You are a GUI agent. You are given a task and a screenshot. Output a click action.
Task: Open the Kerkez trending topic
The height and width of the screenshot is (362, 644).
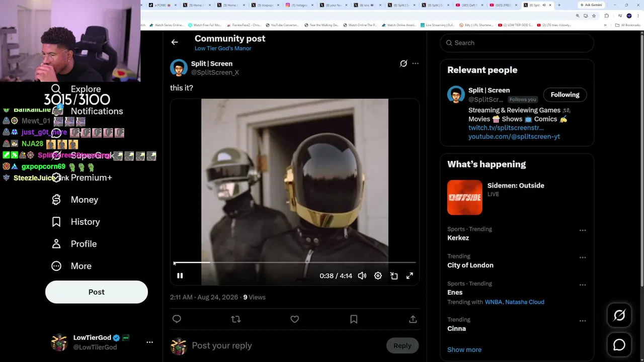[458, 238]
